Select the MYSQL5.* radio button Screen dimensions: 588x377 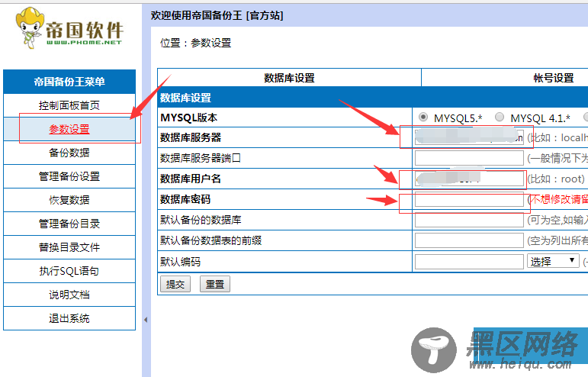click(x=423, y=118)
